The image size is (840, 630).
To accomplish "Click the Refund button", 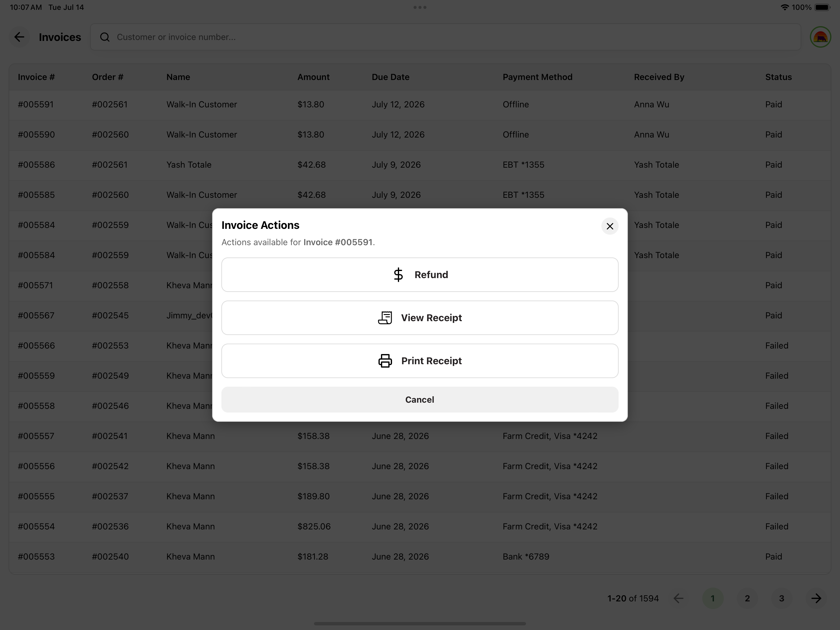I will [420, 275].
